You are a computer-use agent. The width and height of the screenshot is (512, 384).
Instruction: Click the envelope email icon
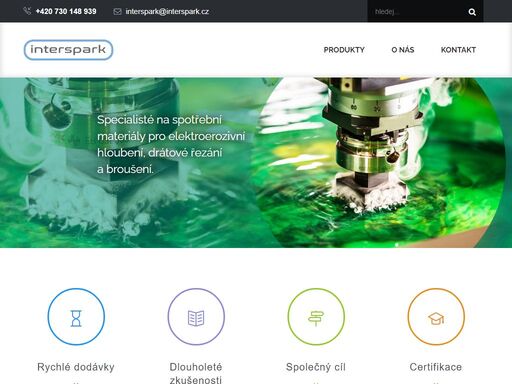coord(117,12)
